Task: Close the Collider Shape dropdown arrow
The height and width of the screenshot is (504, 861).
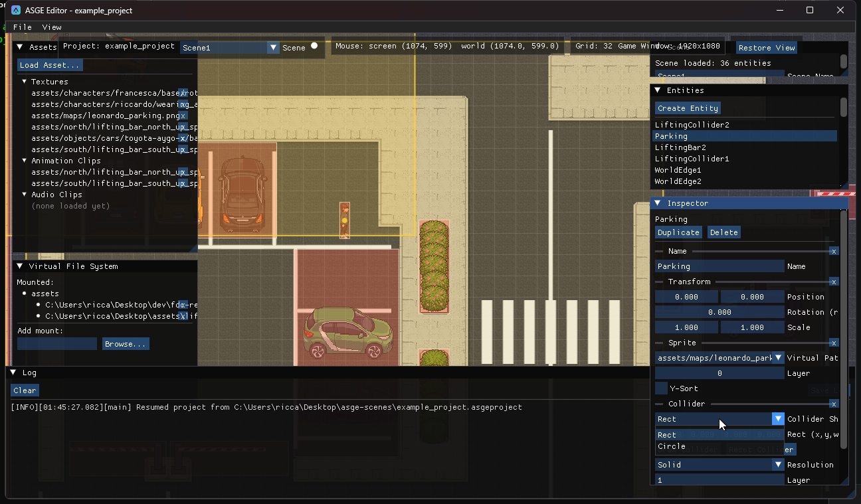Action: pos(778,419)
